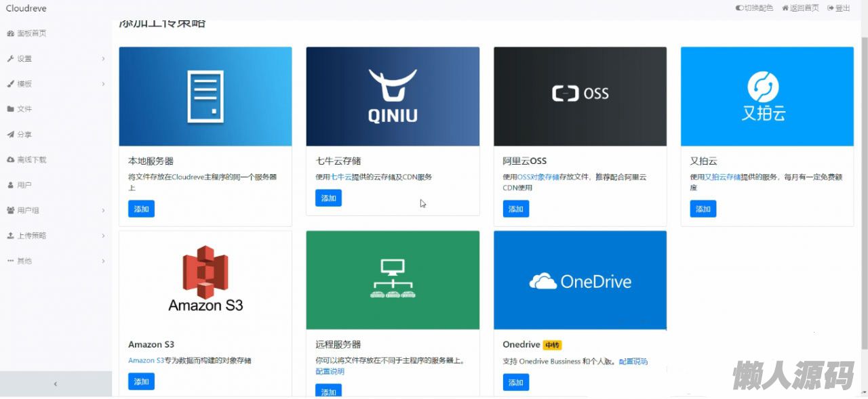868x399 pixels.
Task: Click the OneDrive logo image
Action: [x=580, y=280]
